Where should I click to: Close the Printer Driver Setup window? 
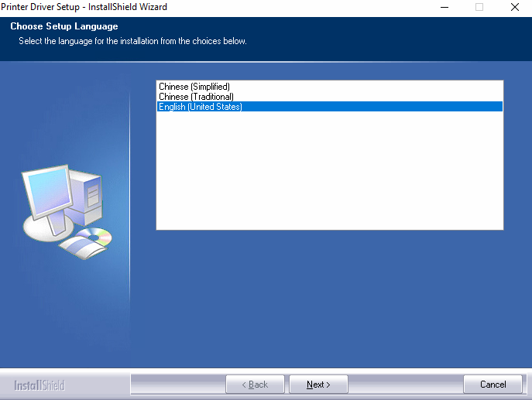514,7
